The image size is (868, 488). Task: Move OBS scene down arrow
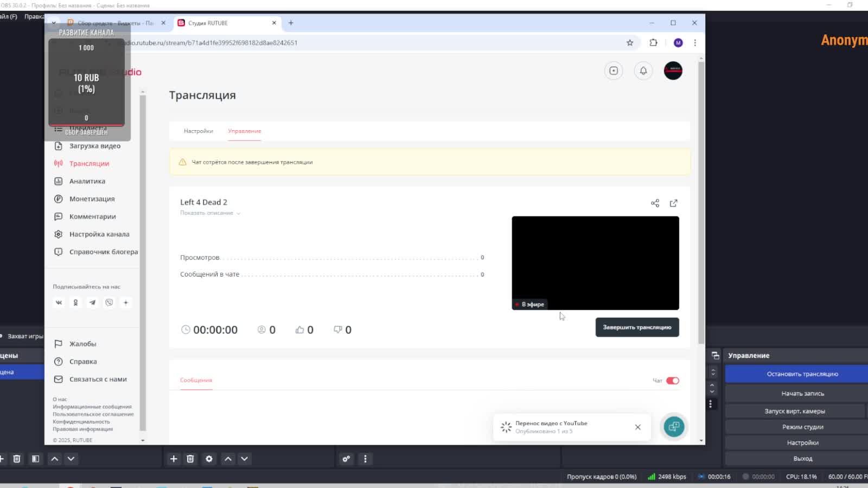(71, 459)
